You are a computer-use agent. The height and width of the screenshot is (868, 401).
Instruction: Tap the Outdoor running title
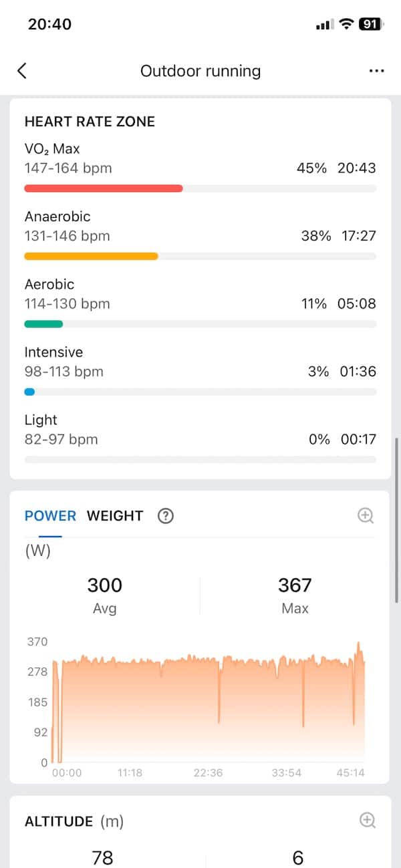(200, 71)
